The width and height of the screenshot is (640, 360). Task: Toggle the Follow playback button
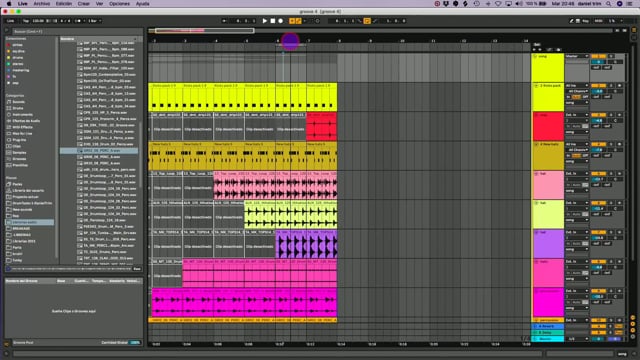(x=224, y=21)
